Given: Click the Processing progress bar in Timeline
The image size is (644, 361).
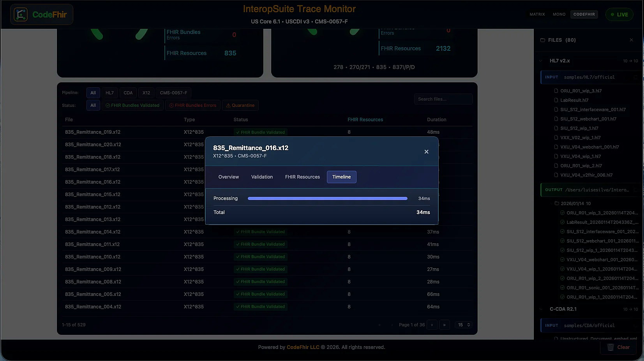Looking at the screenshot, I should [327, 198].
